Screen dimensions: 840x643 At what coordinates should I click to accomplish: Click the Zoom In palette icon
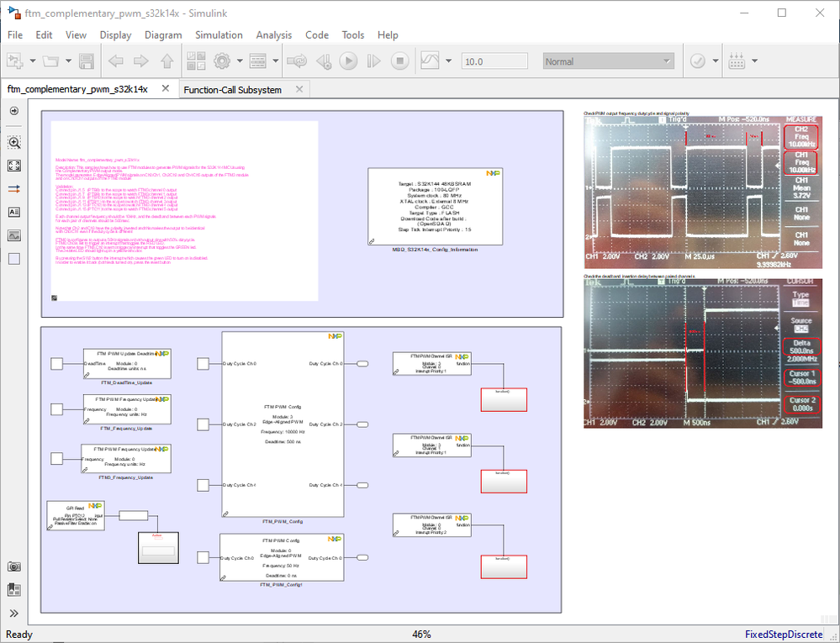[x=14, y=142]
